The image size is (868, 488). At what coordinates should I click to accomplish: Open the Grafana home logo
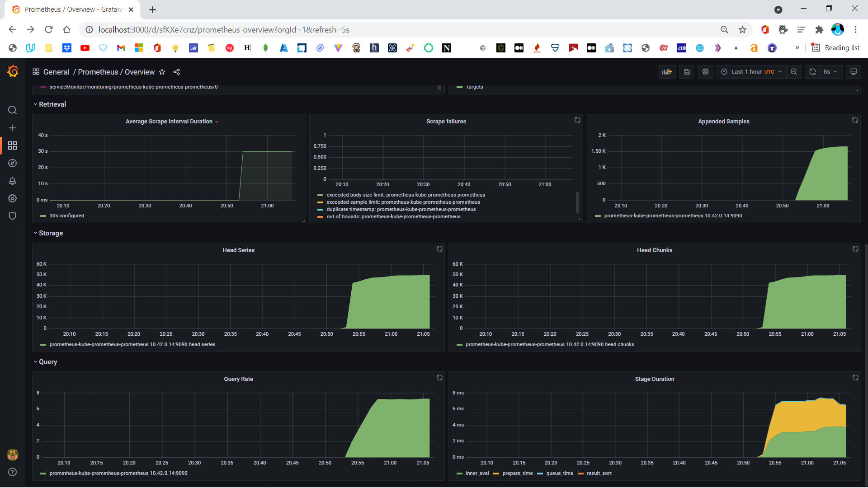(13, 71)
